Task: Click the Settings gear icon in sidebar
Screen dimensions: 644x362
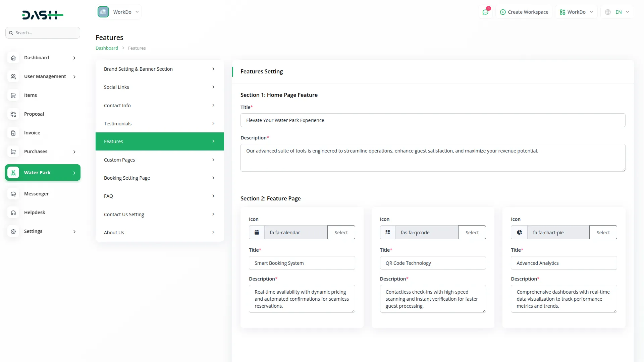Action: 13,232
